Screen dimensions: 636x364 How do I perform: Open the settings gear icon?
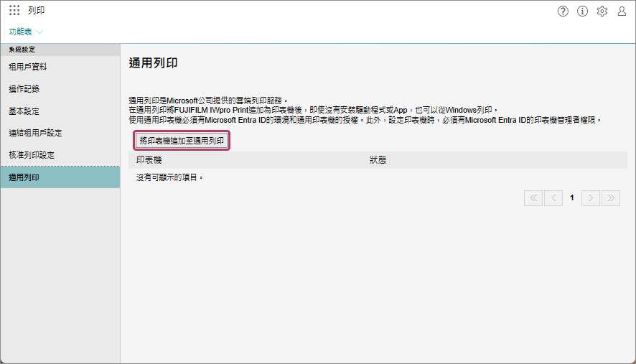[x=602, y=11]
